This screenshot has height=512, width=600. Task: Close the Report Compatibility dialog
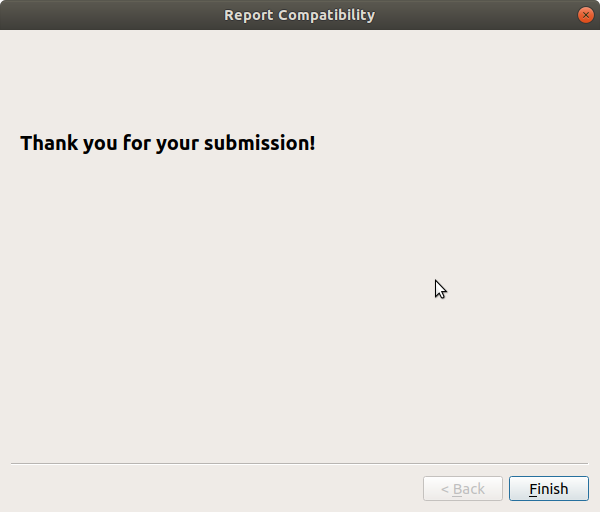coord(585,15)
